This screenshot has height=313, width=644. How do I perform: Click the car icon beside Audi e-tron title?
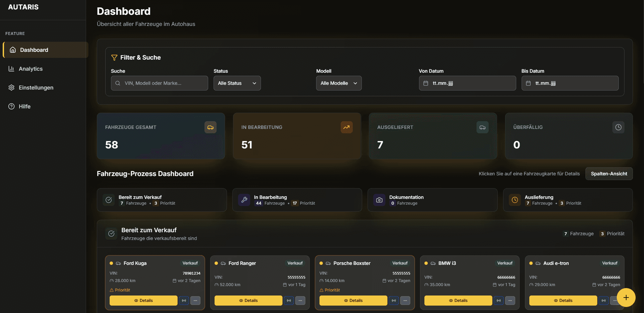(x=538, y=263)
